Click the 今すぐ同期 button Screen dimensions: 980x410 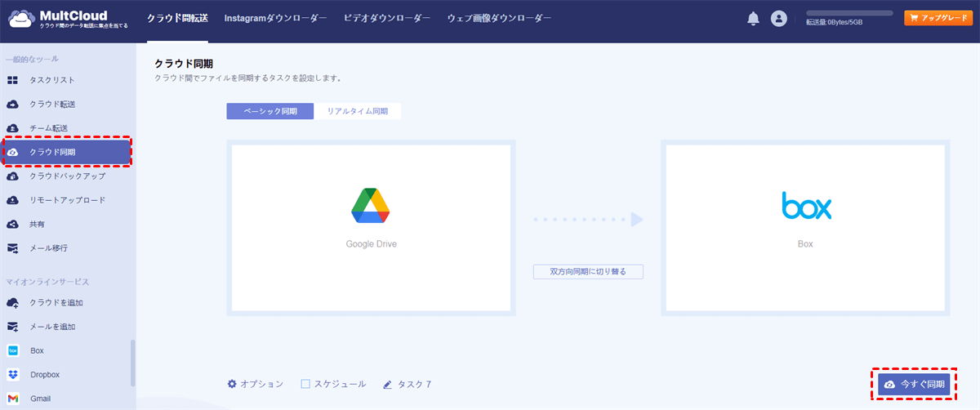[914, 384]
